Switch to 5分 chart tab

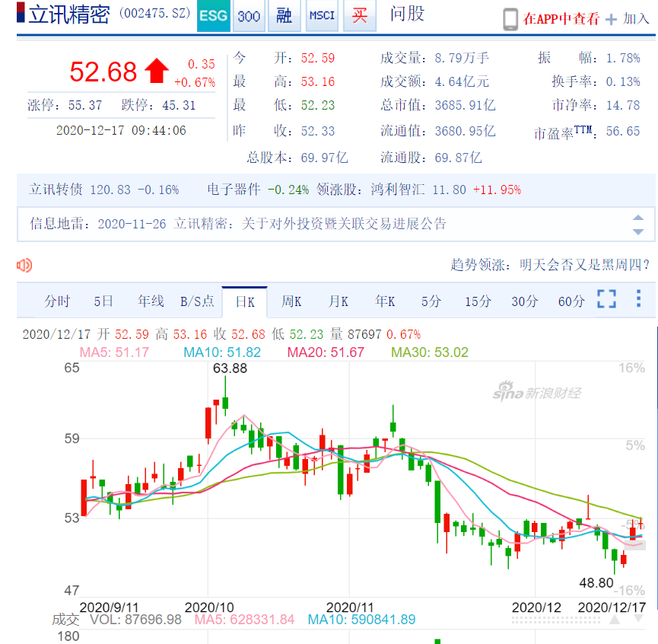(431, 301)
